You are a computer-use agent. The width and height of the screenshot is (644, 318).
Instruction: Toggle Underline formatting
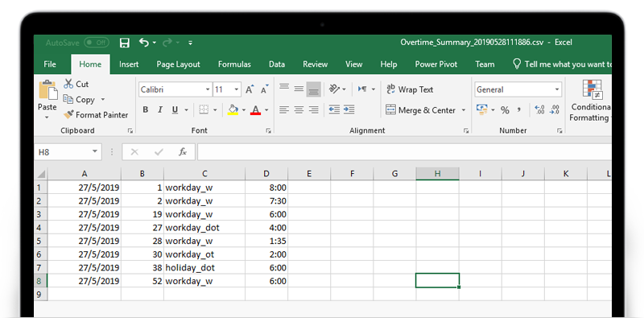pos(175,109)
